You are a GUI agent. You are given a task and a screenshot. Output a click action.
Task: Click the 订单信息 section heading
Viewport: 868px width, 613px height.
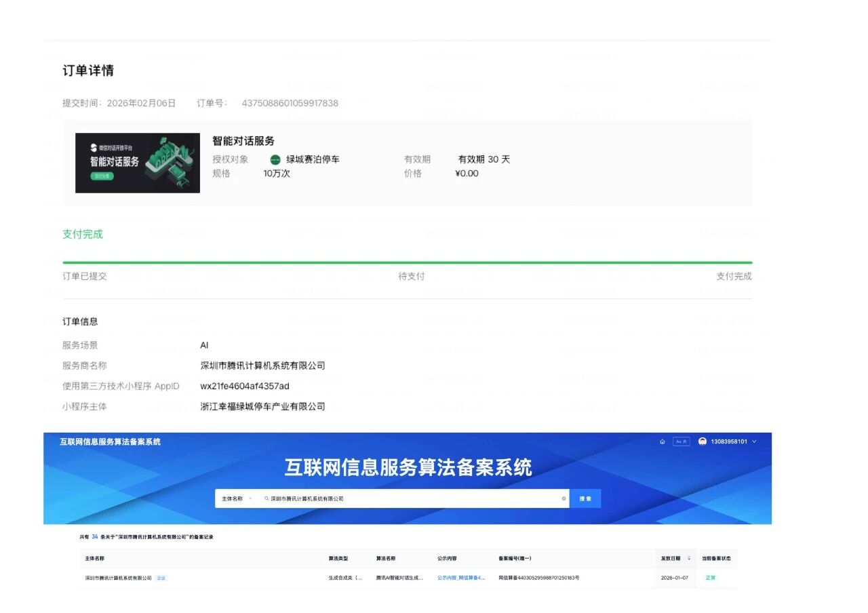tap(80, 321)
